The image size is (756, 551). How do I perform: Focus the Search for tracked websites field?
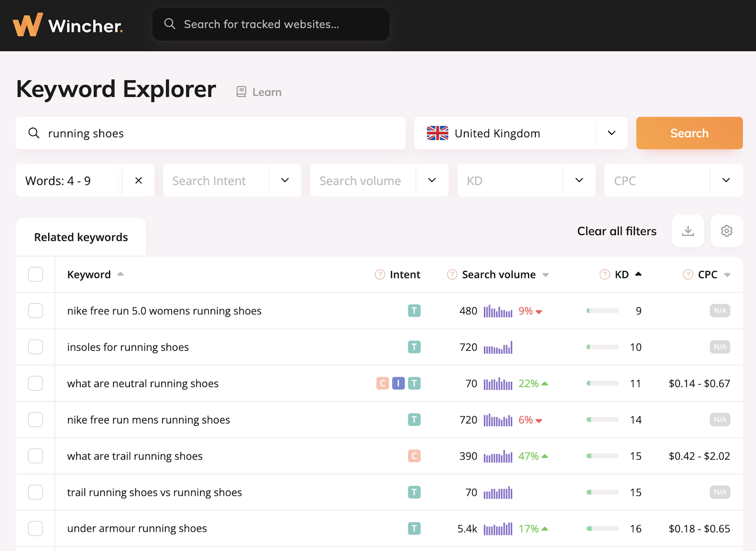[x=271, y=24]
